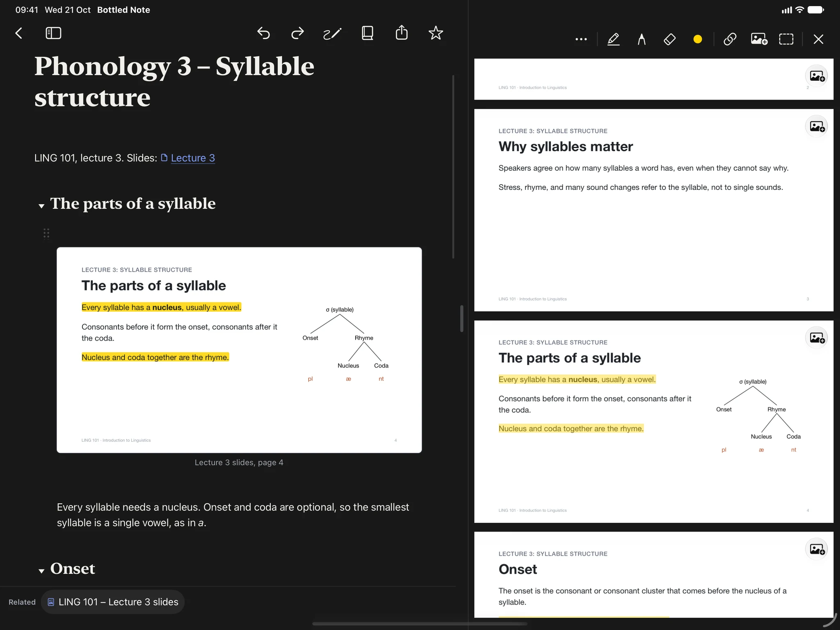Open the handwriting scribble tool

332,33
